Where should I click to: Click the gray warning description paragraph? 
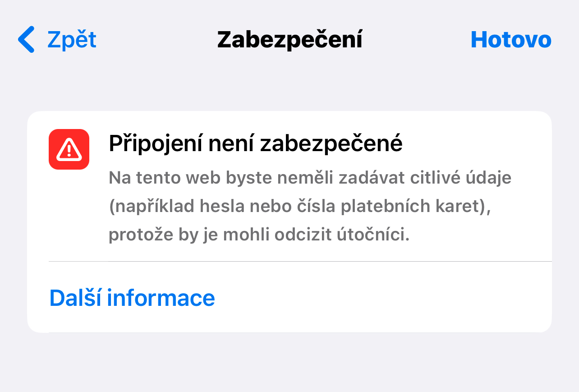(x=310, y=207)
